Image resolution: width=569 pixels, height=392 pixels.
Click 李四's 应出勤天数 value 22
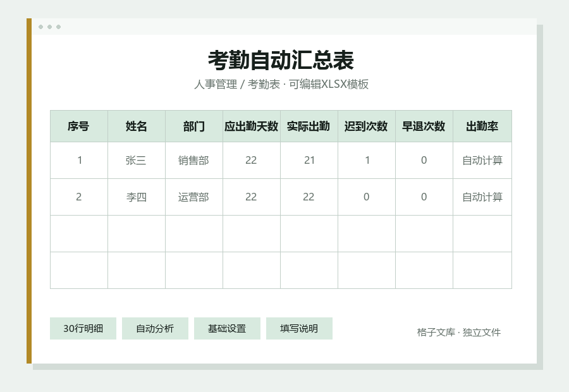(x=252, y=197)
